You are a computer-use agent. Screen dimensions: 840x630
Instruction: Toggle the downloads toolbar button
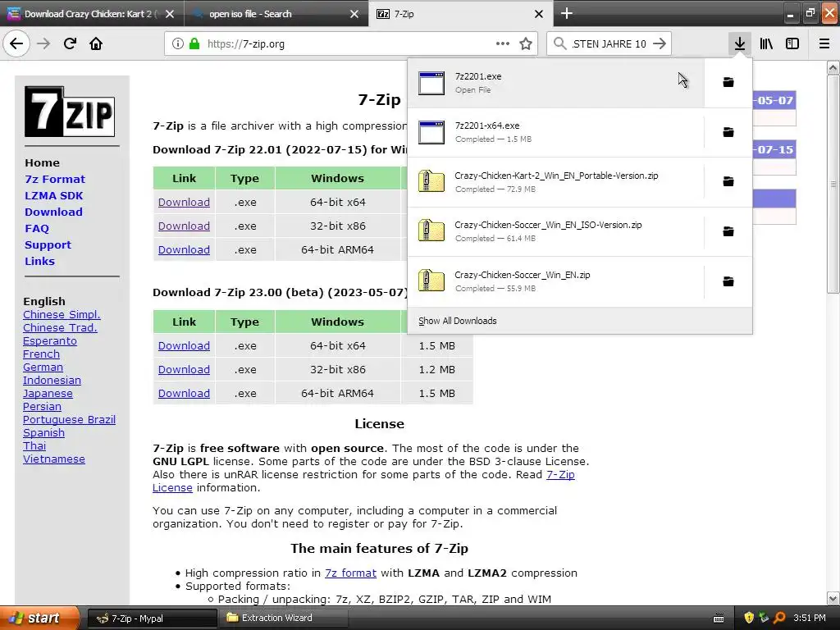[x=739, y=43]
